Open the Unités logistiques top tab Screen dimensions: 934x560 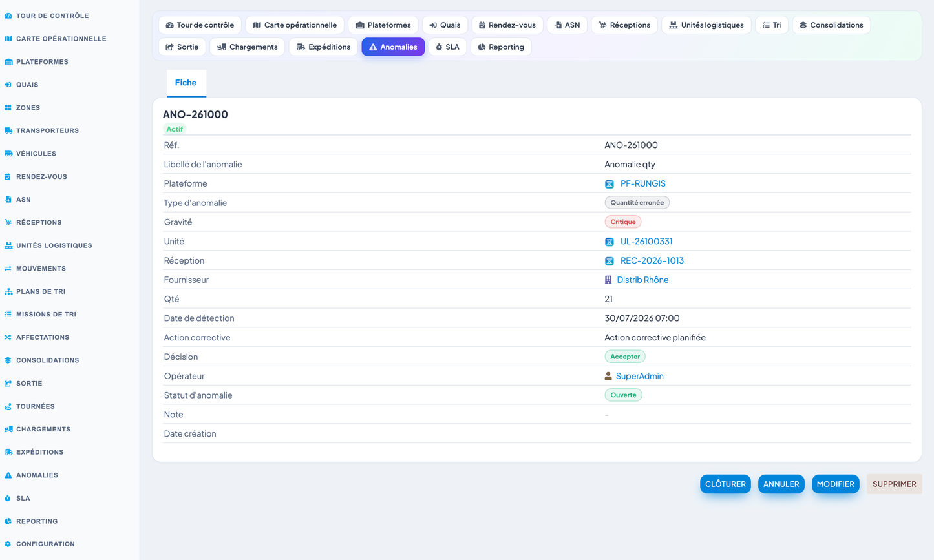[x=706, y=25]
